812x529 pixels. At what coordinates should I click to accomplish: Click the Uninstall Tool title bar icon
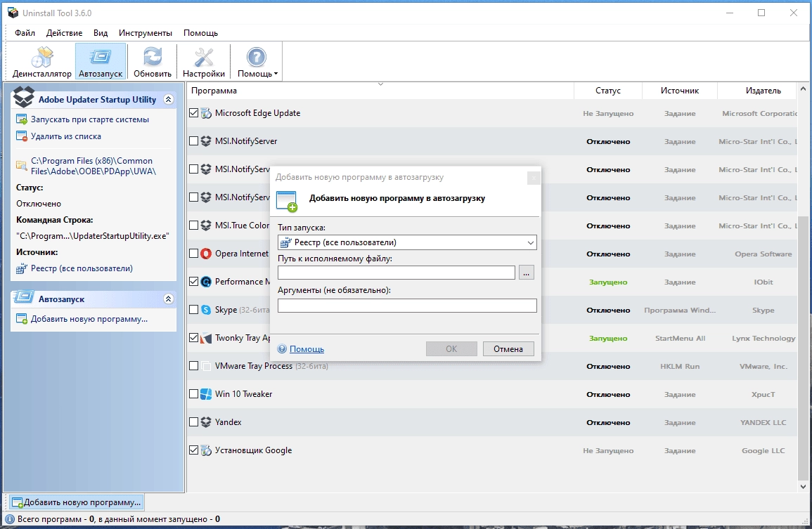tap(13, 13)
